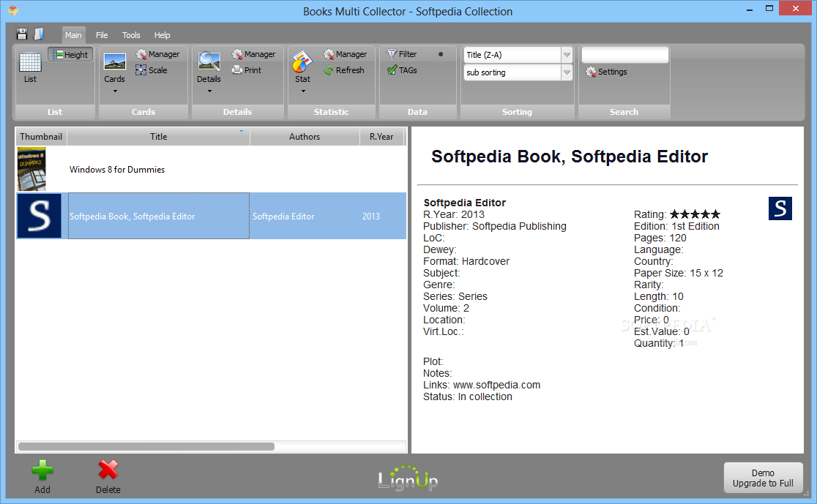The image size is (817, 504).
Task: Toggle the filter indicator dot
Action: pos(441,54)
